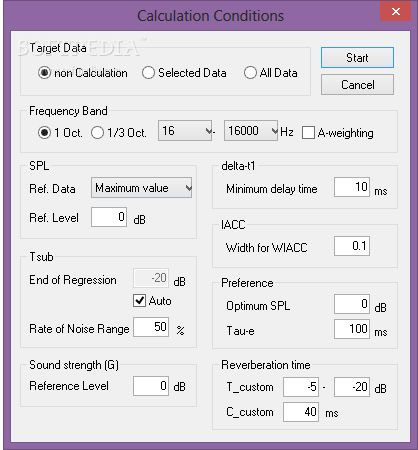Click the Width for WIACC field

[x=352, y=246]
